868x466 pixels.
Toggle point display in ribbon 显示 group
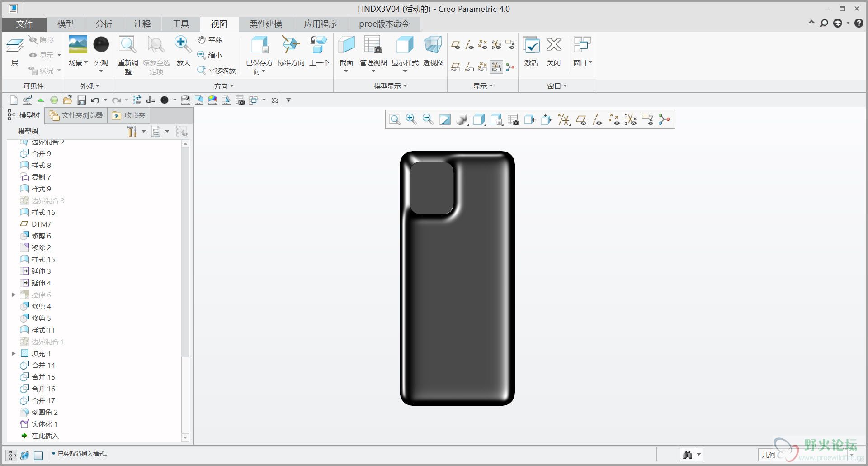[x=483, y=44]
